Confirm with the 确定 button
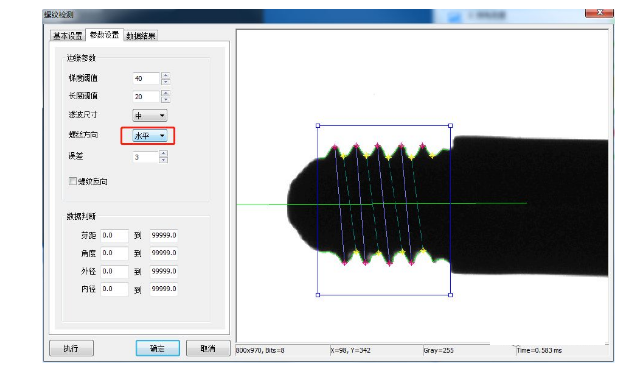The height and width of the screenshot is (376, 631). click(157, 348)
